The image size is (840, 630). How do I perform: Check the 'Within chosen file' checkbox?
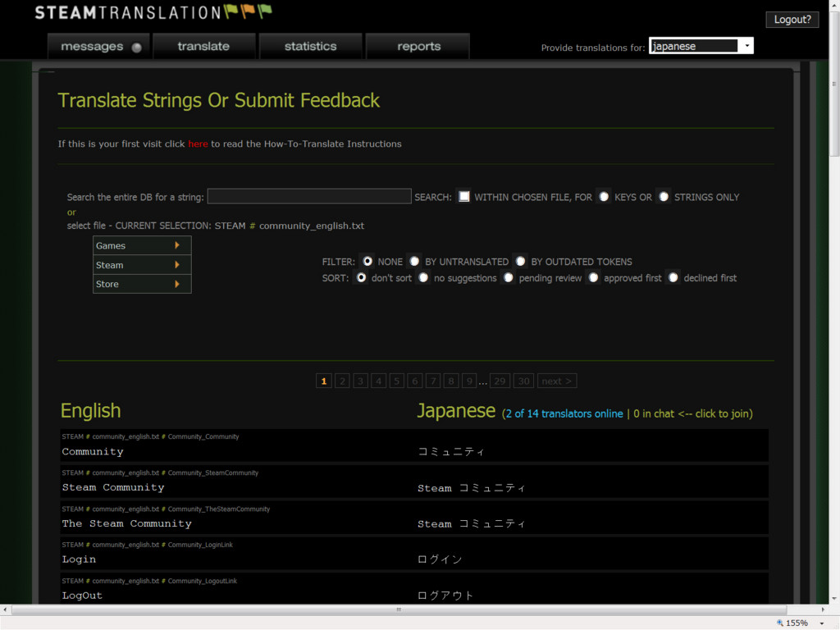point(464,197)
